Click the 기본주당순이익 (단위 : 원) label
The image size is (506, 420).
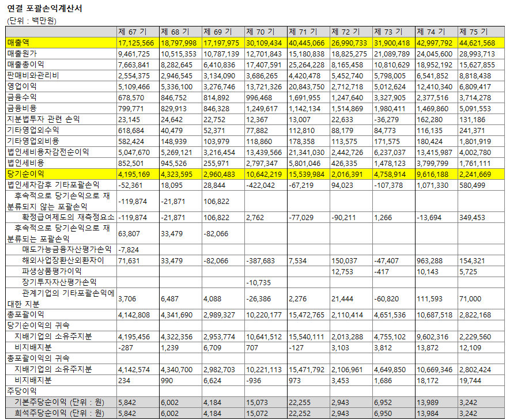pos(59,403)
